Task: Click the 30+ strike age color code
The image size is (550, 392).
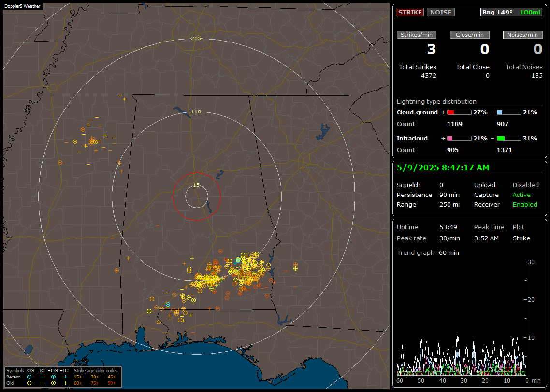Action: pos(95,377)
